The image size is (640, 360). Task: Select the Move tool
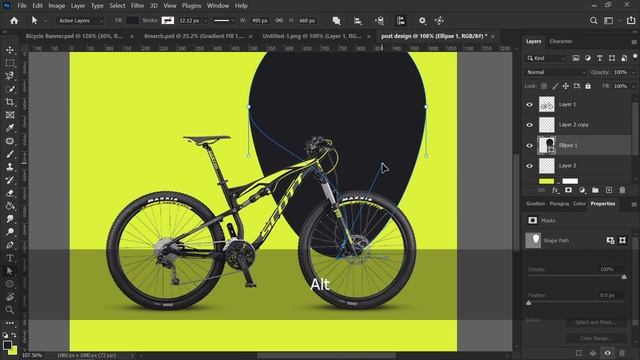tap(10, 50)
